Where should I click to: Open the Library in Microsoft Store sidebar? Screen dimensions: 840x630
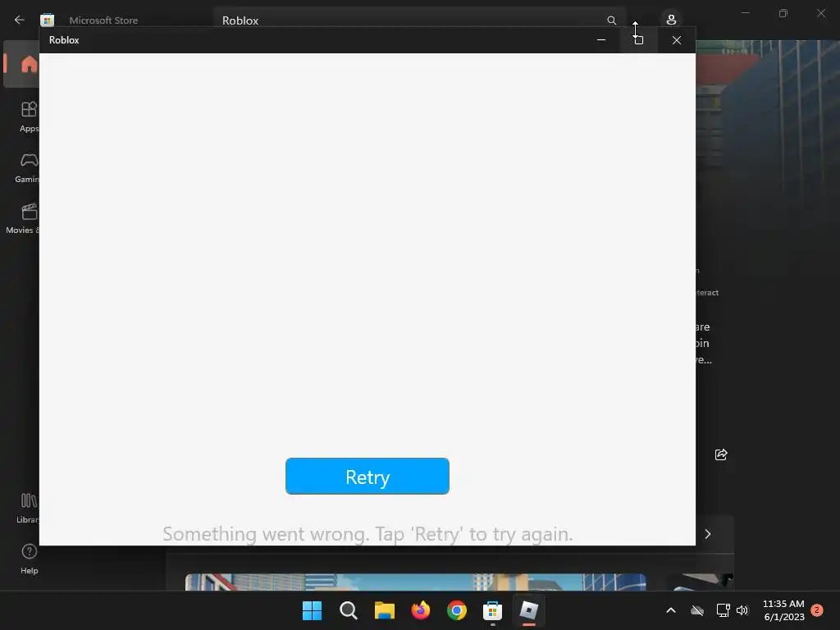[28, 508]
